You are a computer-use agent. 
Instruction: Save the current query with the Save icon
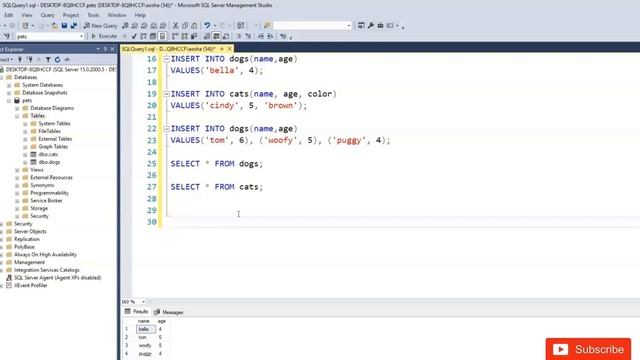pyautogui.click(x=64, y=25)
